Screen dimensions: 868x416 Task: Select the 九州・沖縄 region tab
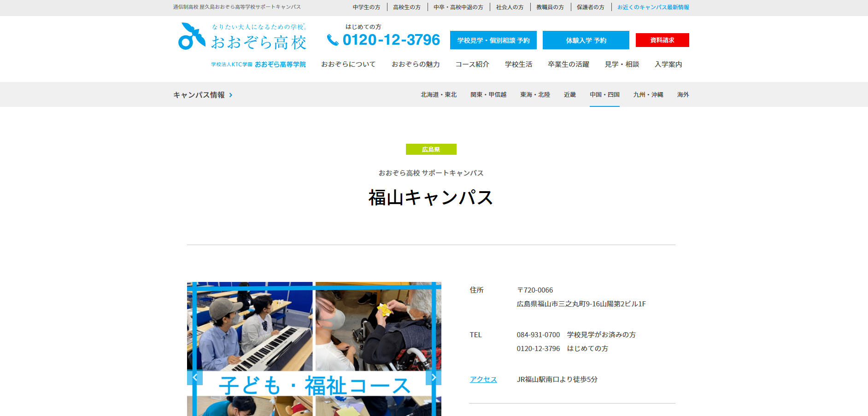648,95
